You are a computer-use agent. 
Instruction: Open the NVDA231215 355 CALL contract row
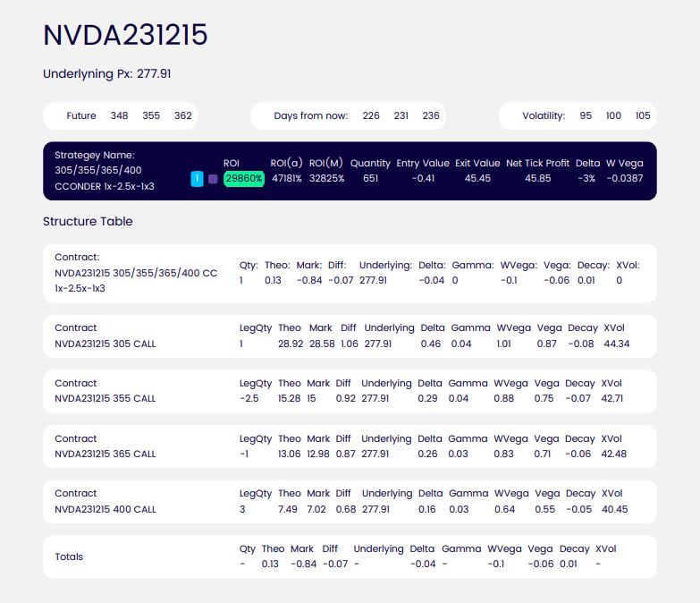coord(105,398)
